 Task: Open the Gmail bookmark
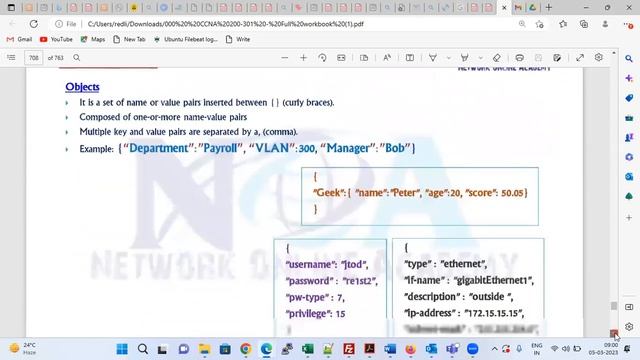(19, 39)
